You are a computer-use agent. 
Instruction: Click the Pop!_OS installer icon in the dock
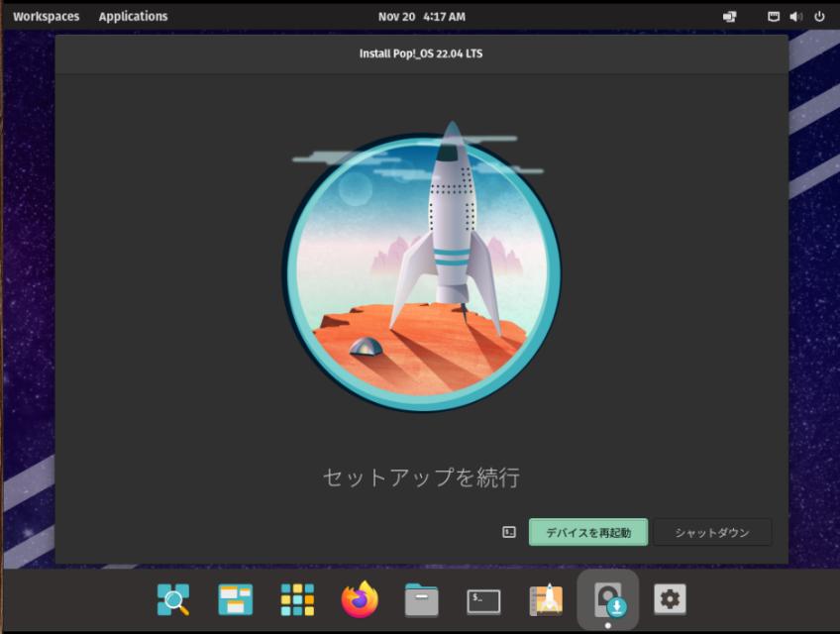point(608,599)
